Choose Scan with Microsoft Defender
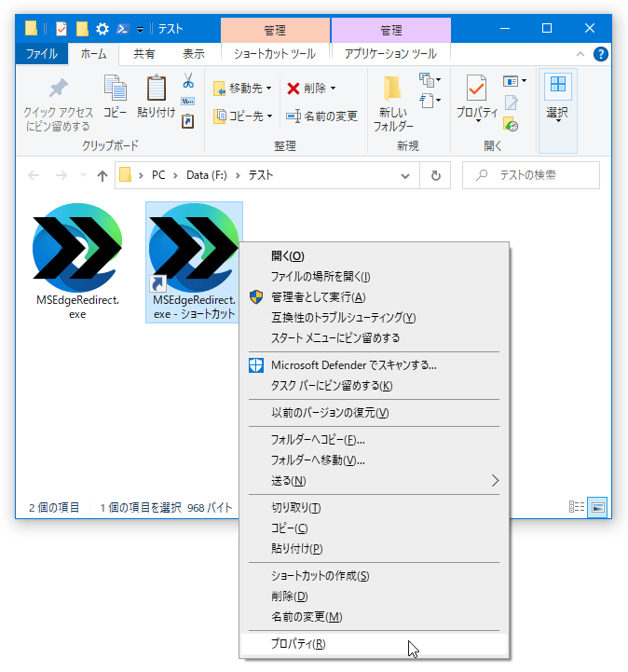Image resolution: width=628 pixels, height=672 pixels. pyautogui.click(x=374, y=365)
